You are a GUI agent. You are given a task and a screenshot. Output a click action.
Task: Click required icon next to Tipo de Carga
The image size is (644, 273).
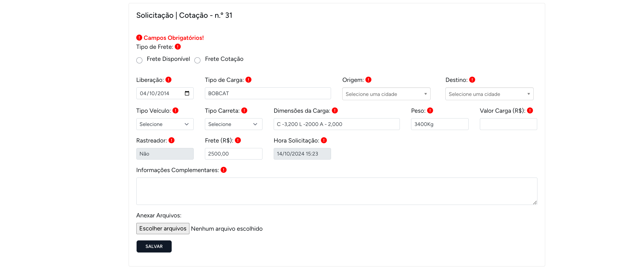[x=248, y=80]
